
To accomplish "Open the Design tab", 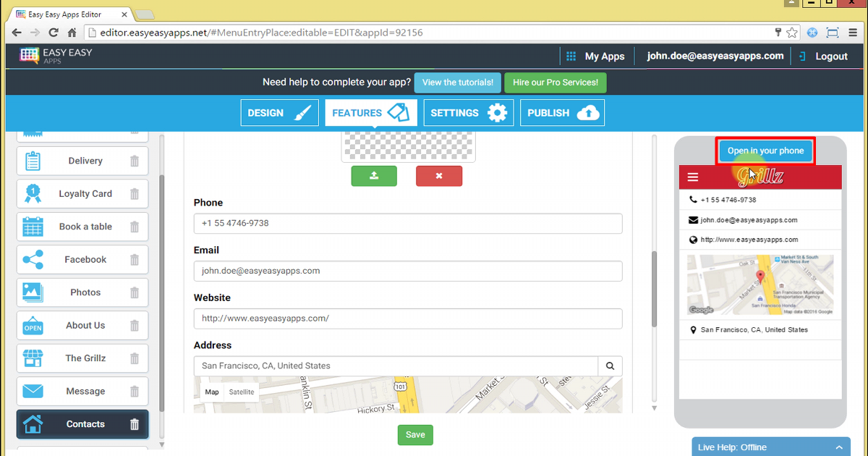I will [x=279, y=113].
